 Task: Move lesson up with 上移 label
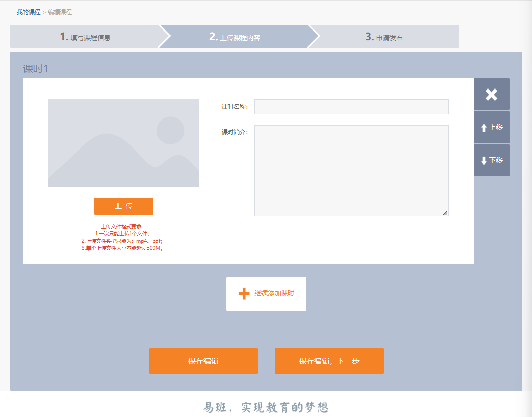click(496, 127)
